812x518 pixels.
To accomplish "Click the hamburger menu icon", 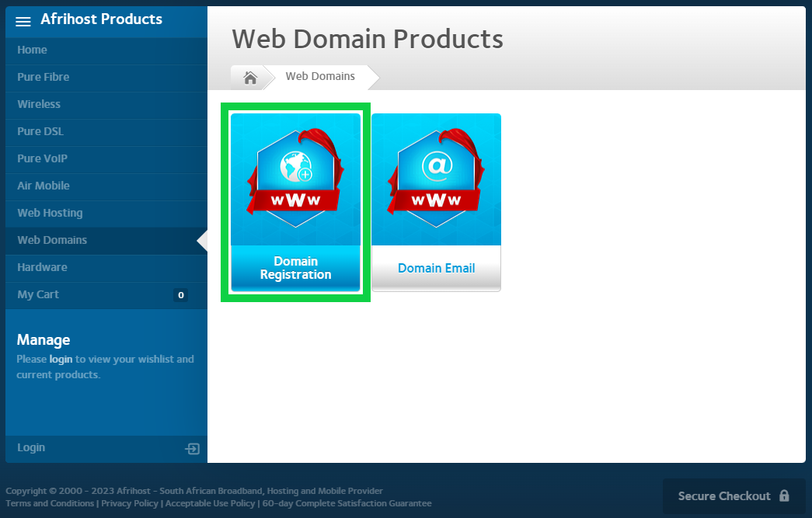I will click(23, 21).
